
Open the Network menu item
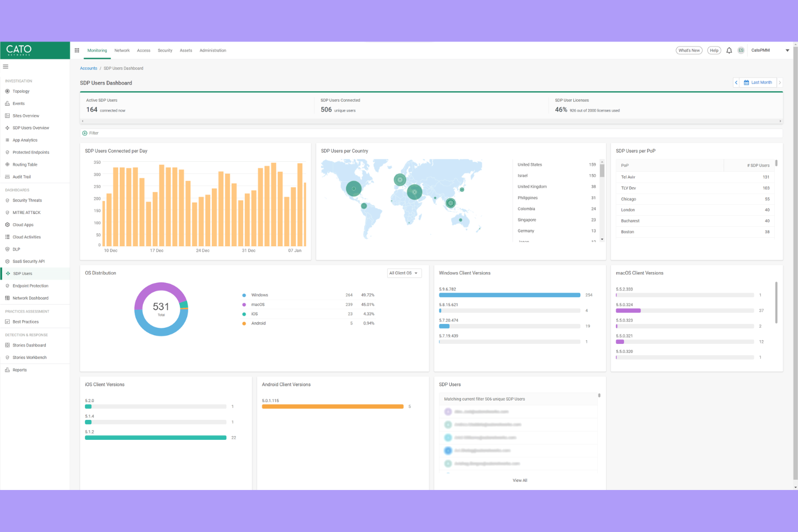(x=122, y=50)
